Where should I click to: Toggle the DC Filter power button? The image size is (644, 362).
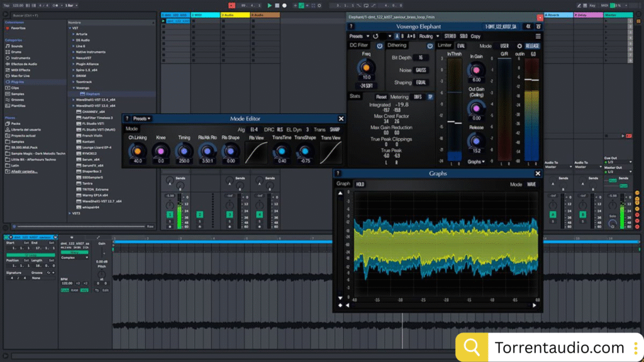pos(379,46)
